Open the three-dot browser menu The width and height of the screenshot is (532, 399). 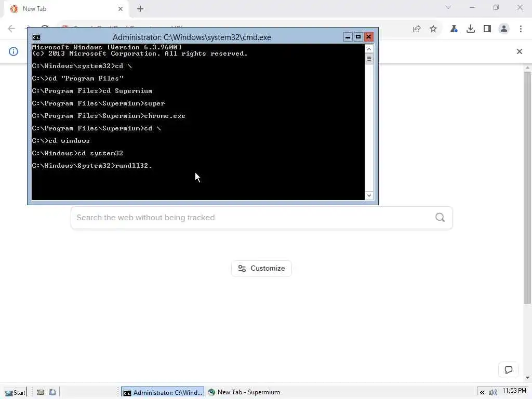click(521, 29)
